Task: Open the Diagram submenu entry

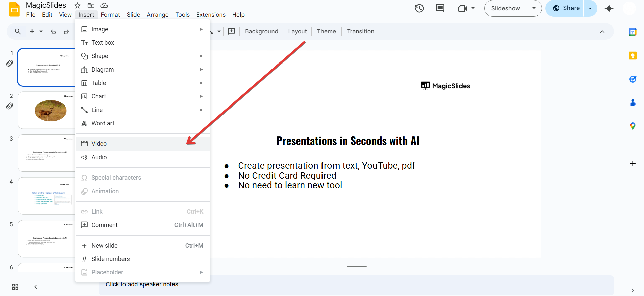Action: point(143,70)
